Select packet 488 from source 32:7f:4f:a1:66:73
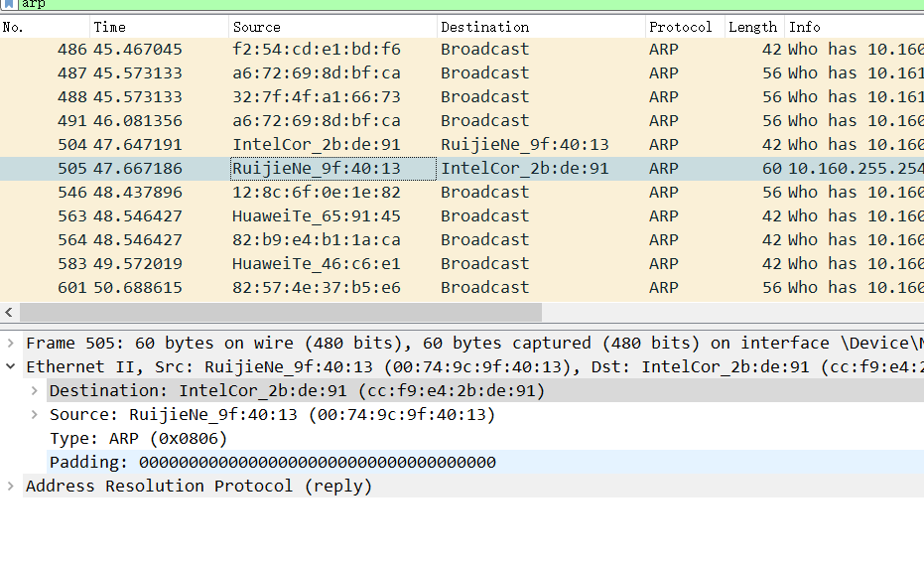This screenshot has width=924, height=563. [462, 96]
